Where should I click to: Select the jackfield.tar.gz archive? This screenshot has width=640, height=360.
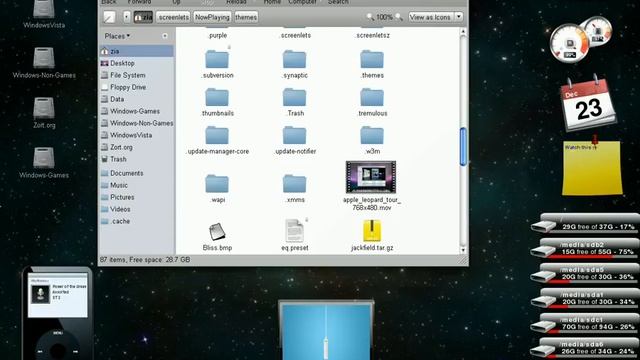pyautogui.click(x=372, y=231)
